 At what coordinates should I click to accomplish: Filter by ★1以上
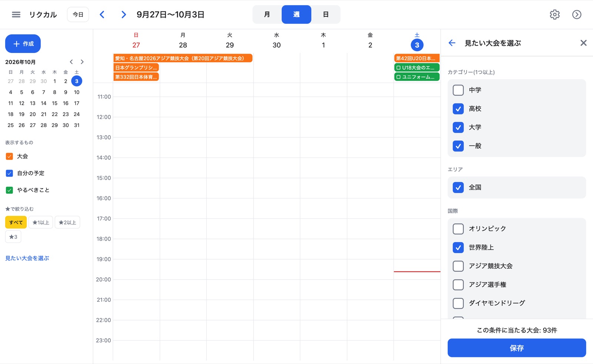pos(41,222)
